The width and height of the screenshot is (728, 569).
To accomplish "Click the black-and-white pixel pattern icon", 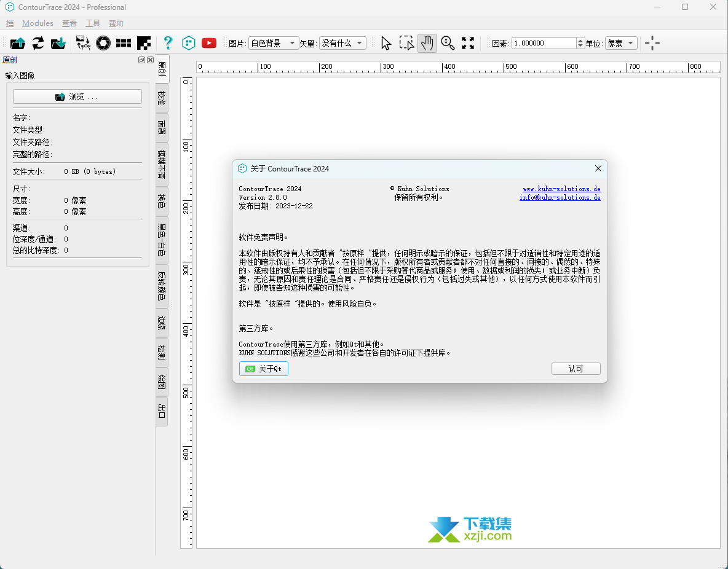I will click(144, 43).
